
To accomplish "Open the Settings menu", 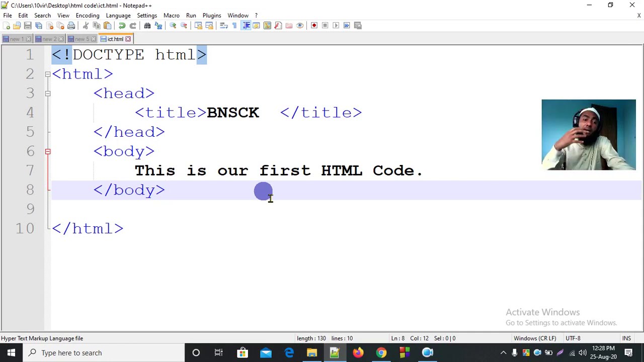I will point(147,16).
